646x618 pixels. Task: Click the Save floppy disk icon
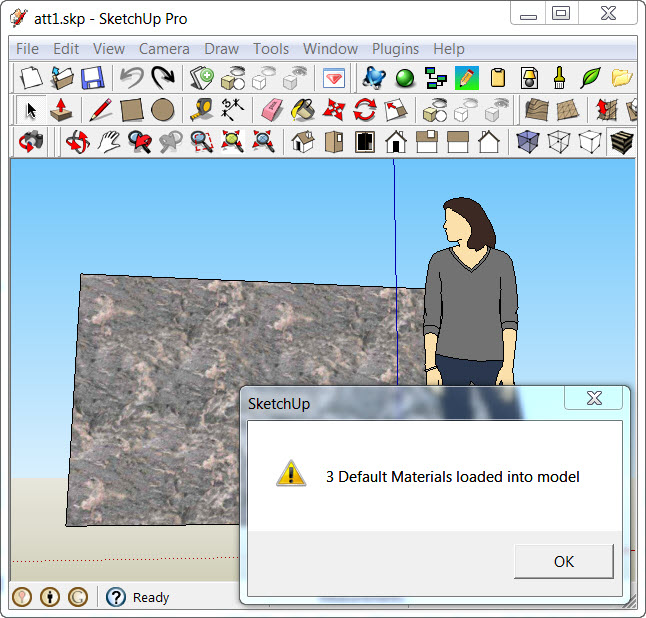(x=93, y=77)
